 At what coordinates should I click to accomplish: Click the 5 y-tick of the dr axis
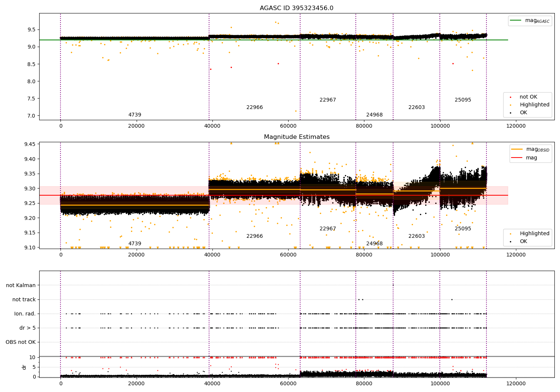(x=34, y=367)
